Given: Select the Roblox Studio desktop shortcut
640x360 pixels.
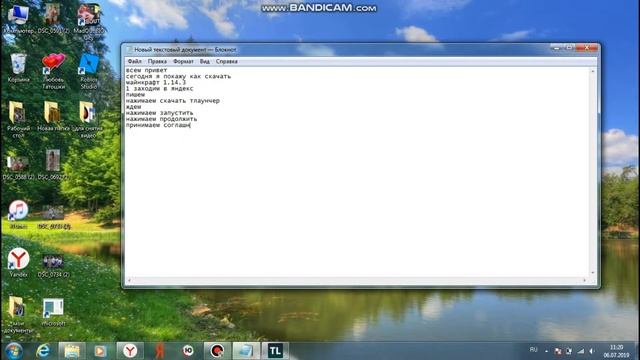Looking at the screenshot, I should (89, 71).
